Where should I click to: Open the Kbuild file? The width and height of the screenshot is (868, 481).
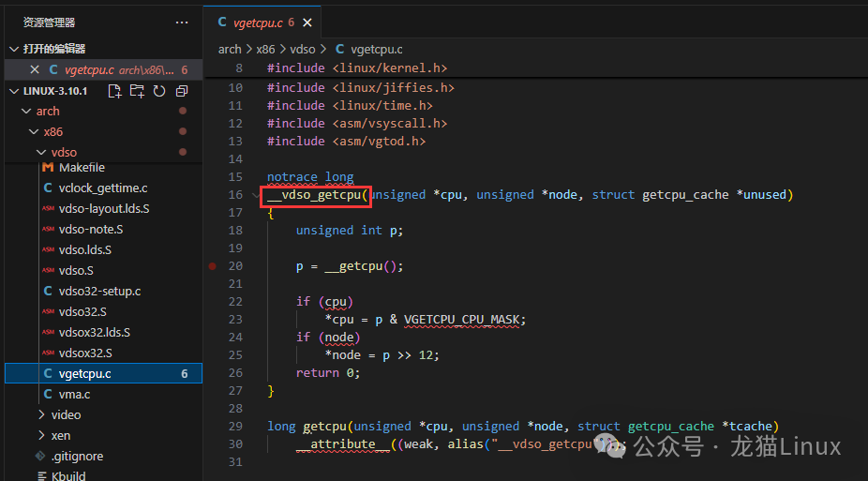68,476
